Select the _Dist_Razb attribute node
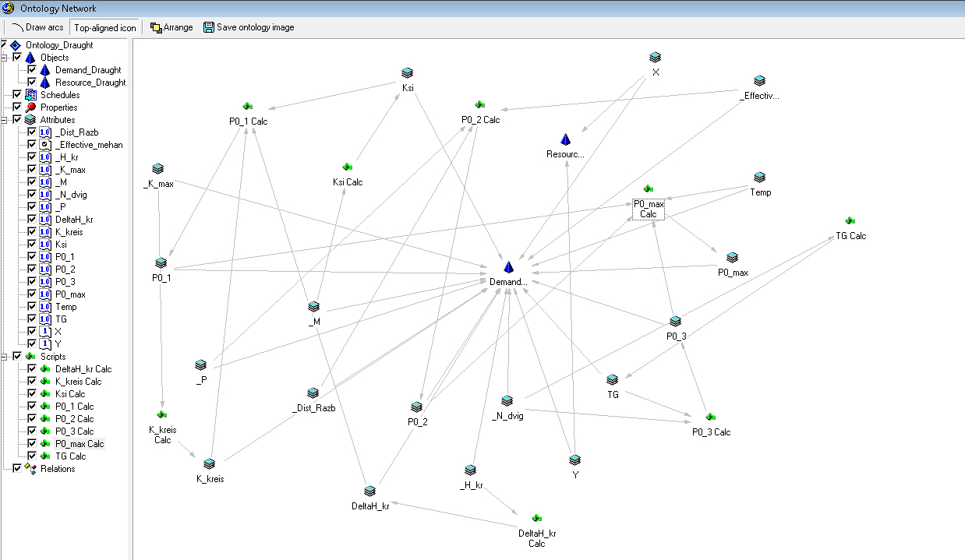The width and height of the screenshot is (965, 560). point(313,393)
